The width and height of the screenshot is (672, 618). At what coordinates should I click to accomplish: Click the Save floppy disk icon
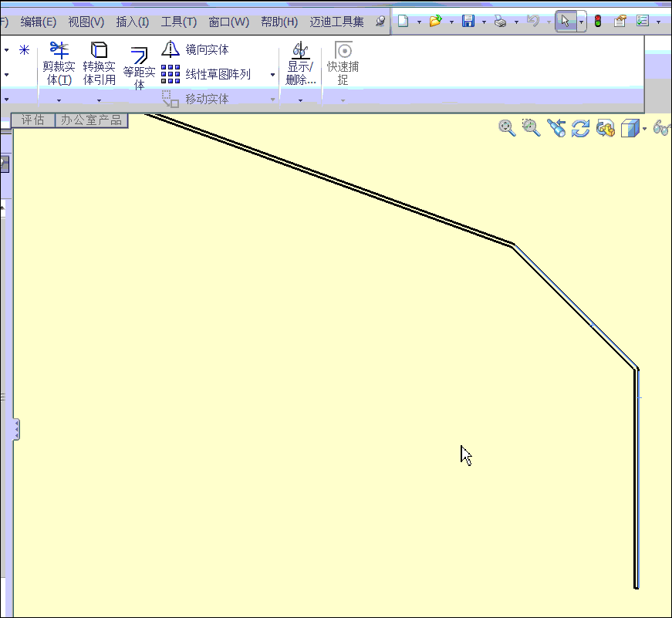point(468,21)
